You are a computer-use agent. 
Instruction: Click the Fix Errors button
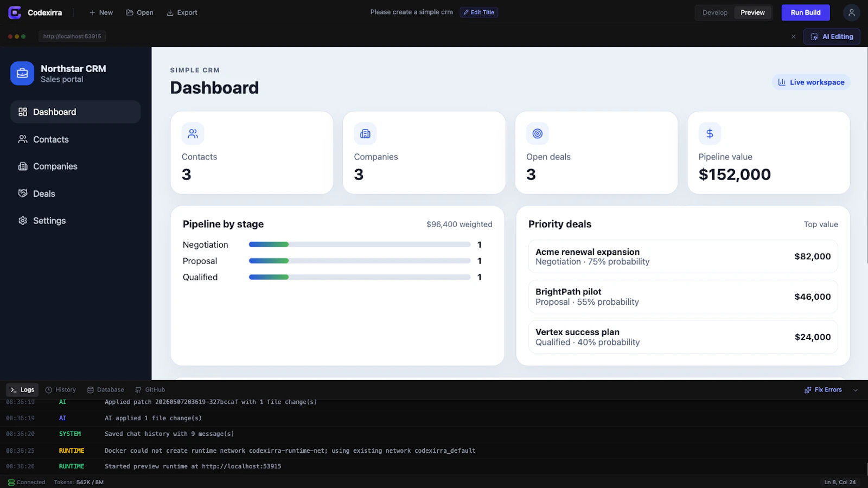[823, 390]
